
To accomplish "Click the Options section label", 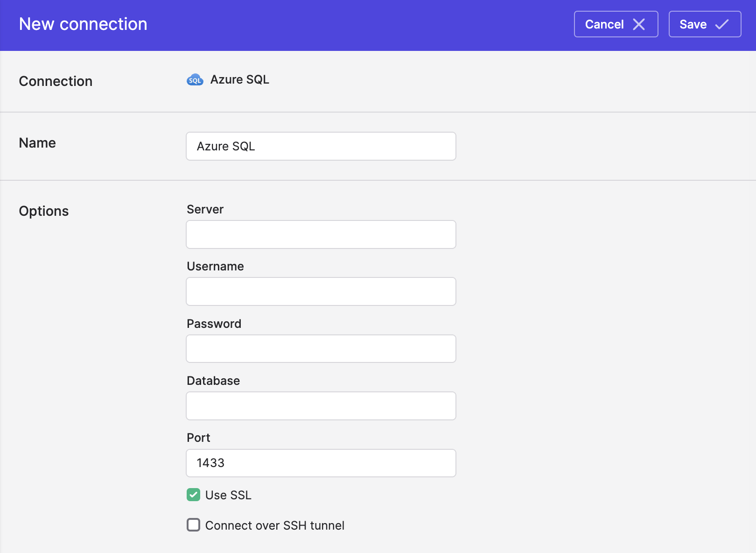I will click(x=44, y=211).
